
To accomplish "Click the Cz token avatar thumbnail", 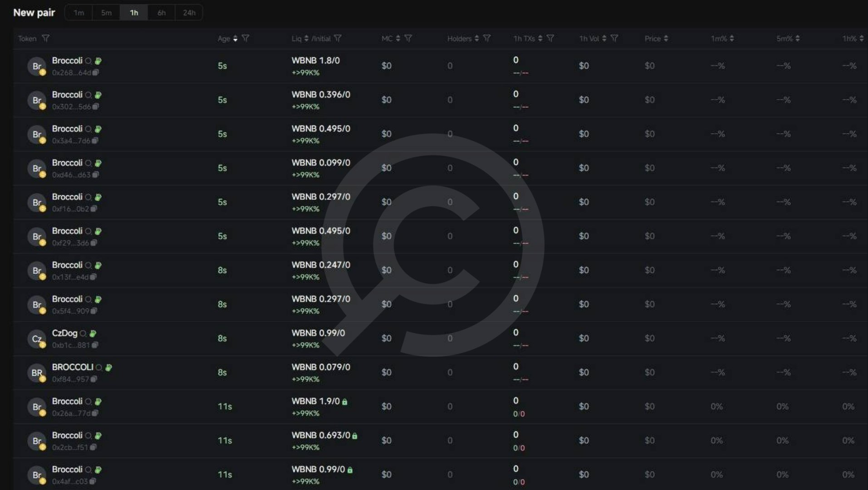I will [36, 339].
